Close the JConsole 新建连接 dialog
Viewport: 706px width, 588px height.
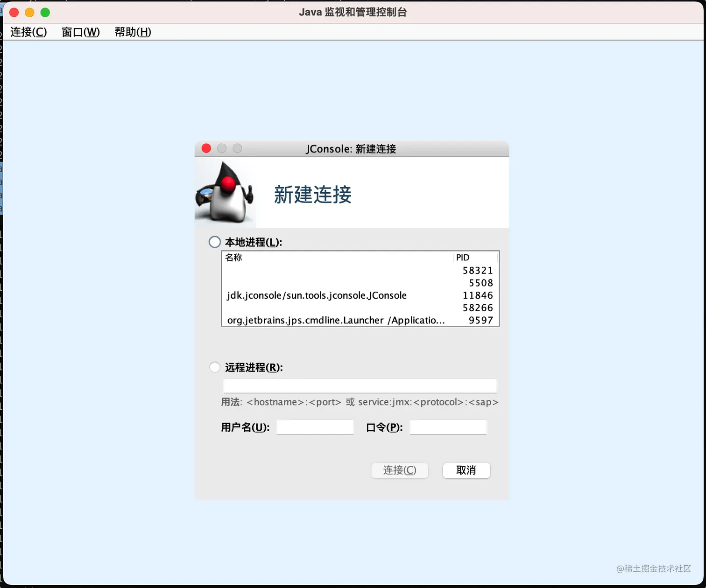pos(206,148)
